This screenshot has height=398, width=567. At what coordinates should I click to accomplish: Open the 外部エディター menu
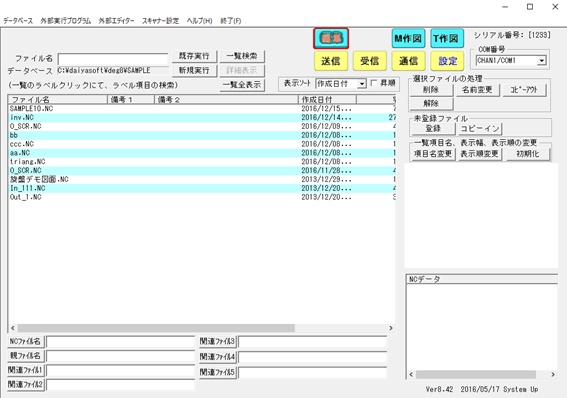click(x=116, y=21)
